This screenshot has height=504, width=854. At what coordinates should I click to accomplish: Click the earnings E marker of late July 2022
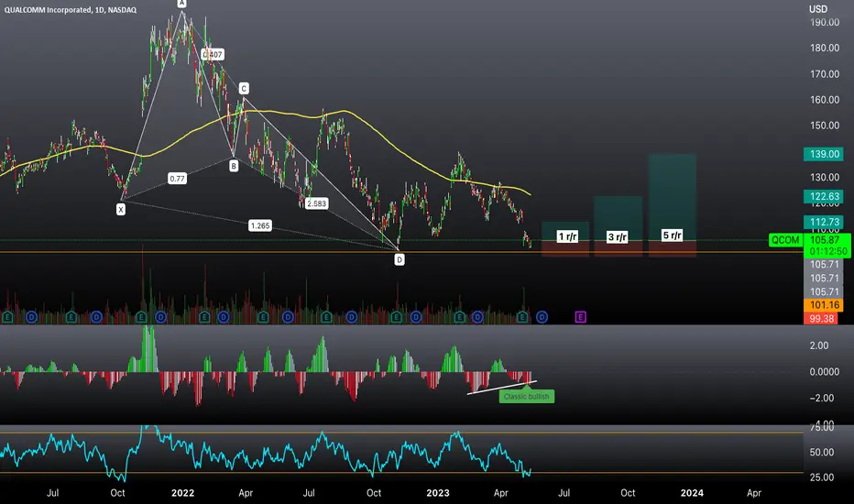coord(326,316)
